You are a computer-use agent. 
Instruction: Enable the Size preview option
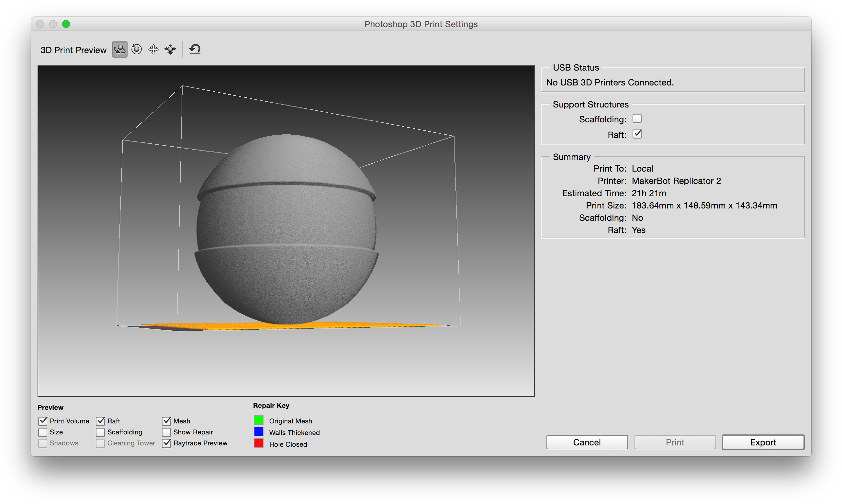tap(42, 432)
